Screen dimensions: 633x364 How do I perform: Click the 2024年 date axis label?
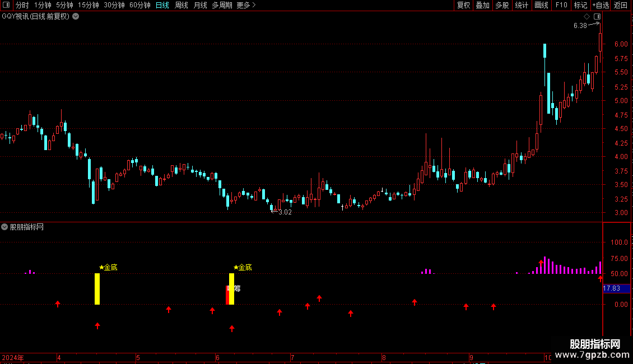13,358
